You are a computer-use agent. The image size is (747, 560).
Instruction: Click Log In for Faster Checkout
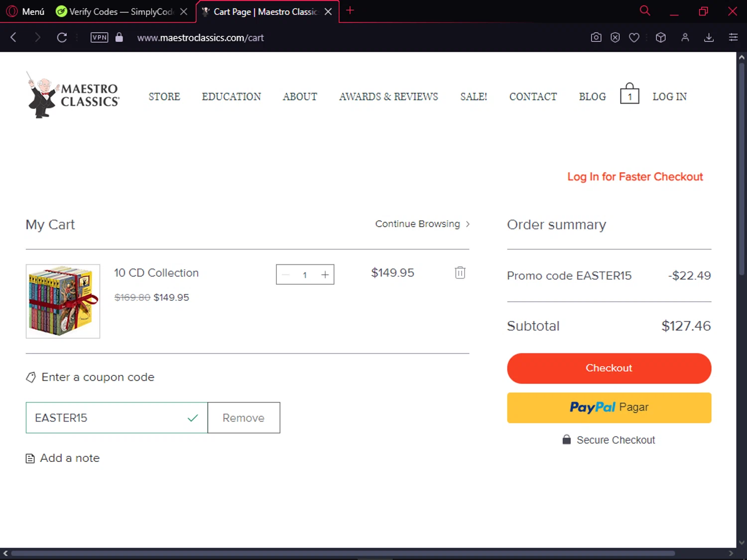point(635,177)
